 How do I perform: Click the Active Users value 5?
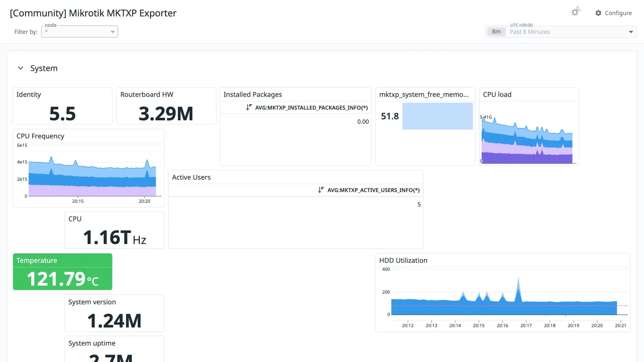(419, 204)
